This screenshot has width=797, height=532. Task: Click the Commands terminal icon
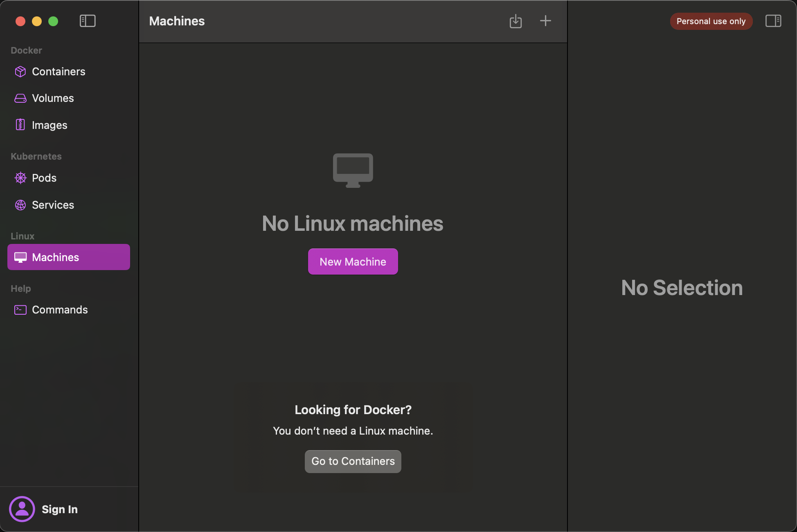click(x=20, y=310)
